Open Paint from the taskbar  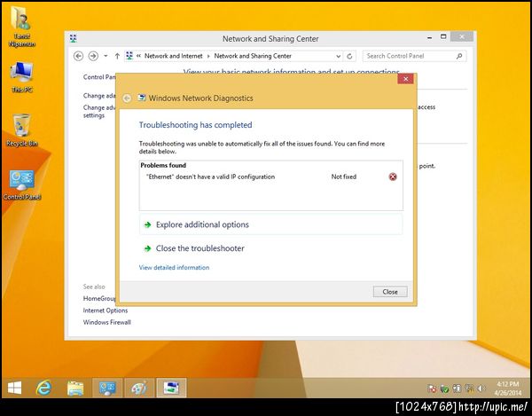pyautogui.click(x=139, y=388)
